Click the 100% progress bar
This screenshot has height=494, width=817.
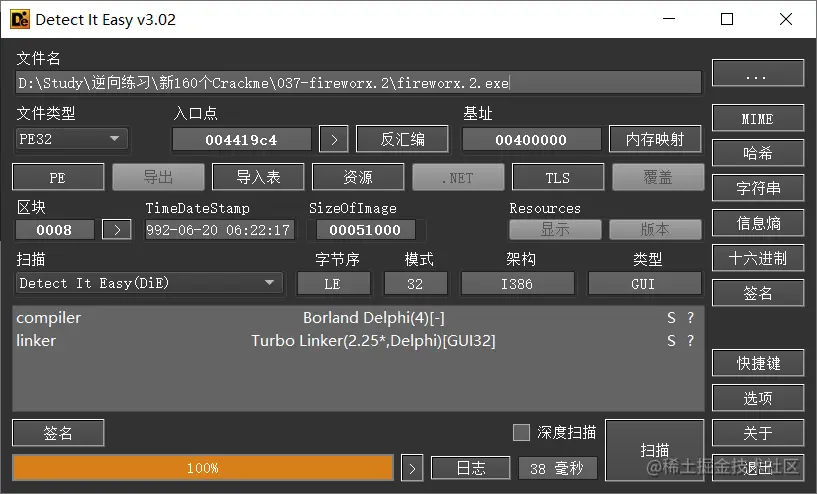tap(203, 467)
